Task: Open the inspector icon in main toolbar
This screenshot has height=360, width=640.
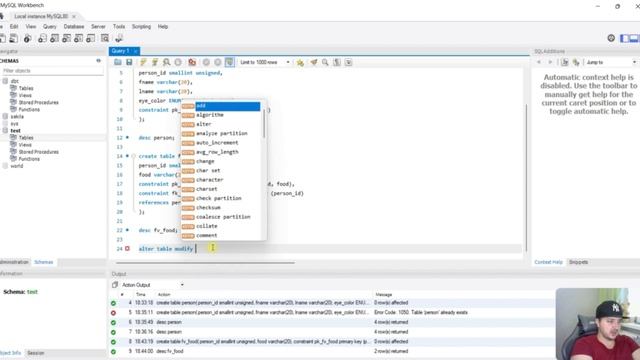Action: (28, 38)
